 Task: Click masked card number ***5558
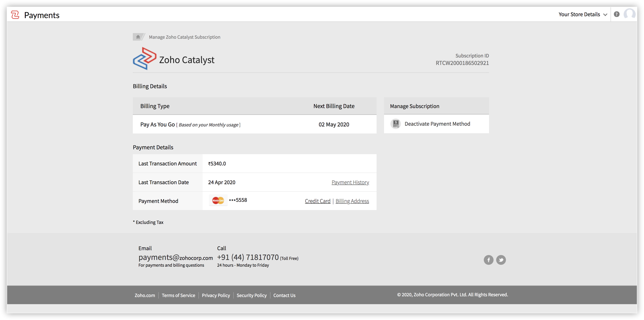click(x=238, y=200)
